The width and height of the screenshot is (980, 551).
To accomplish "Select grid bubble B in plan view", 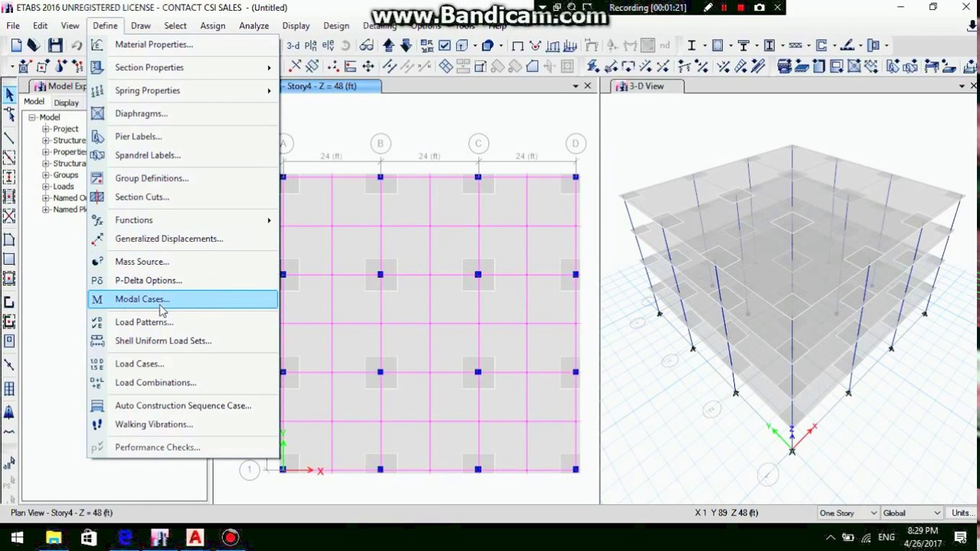I will coord(381,143).
